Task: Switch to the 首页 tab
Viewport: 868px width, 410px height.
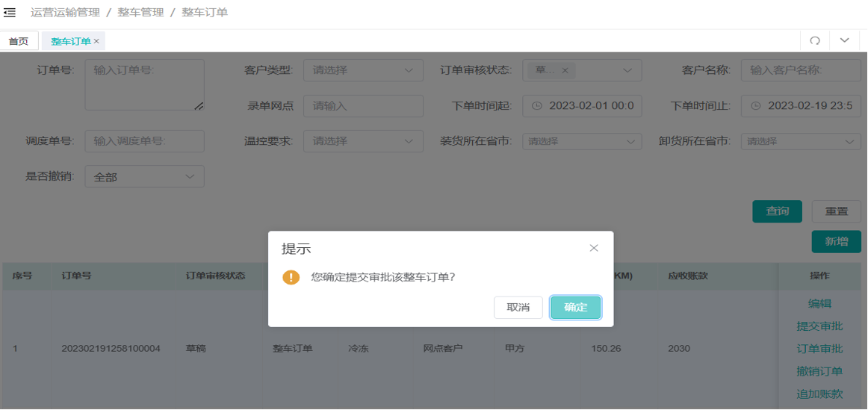Action: coord(19,41)
